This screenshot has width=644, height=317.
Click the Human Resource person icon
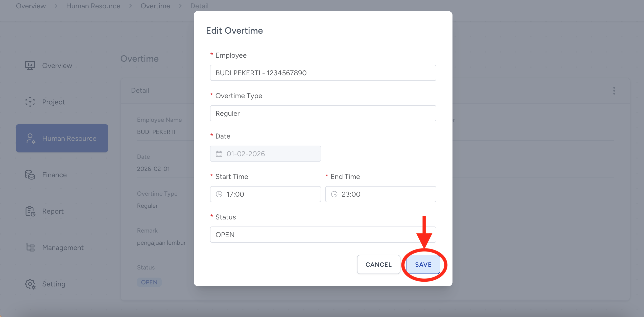[x=31, y=139]
